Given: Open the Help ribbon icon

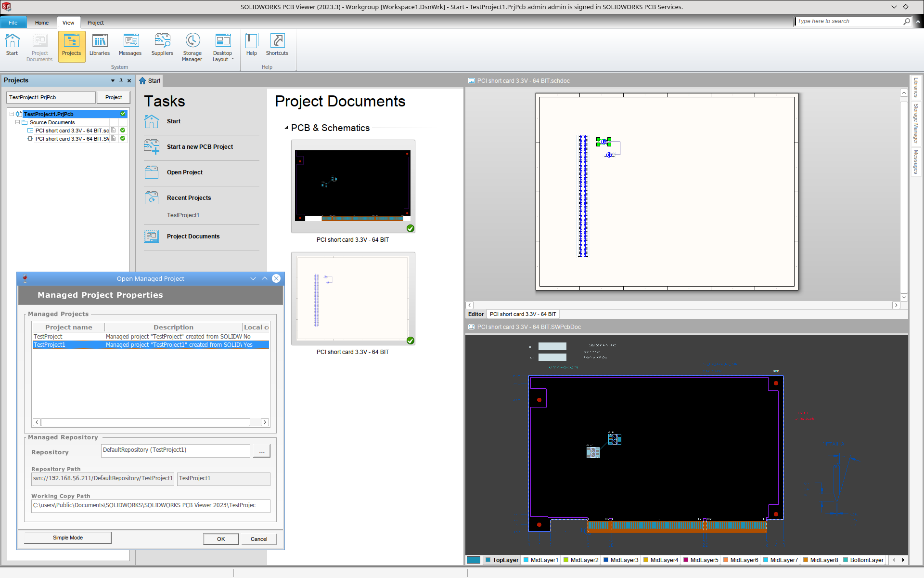Looking at the screenshot, I should (x=252, y=45).
